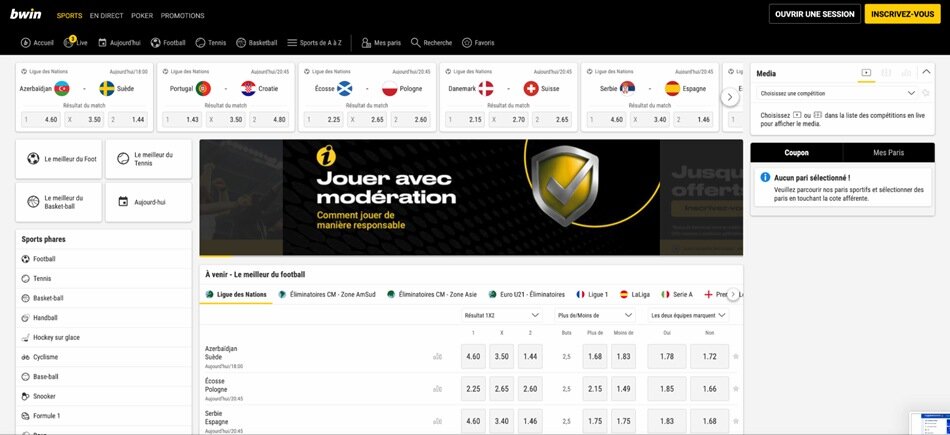Select odds 2.25 for Écosse win in the table
The height and width of the screenshot is (435, 950).
coord(473,389)
